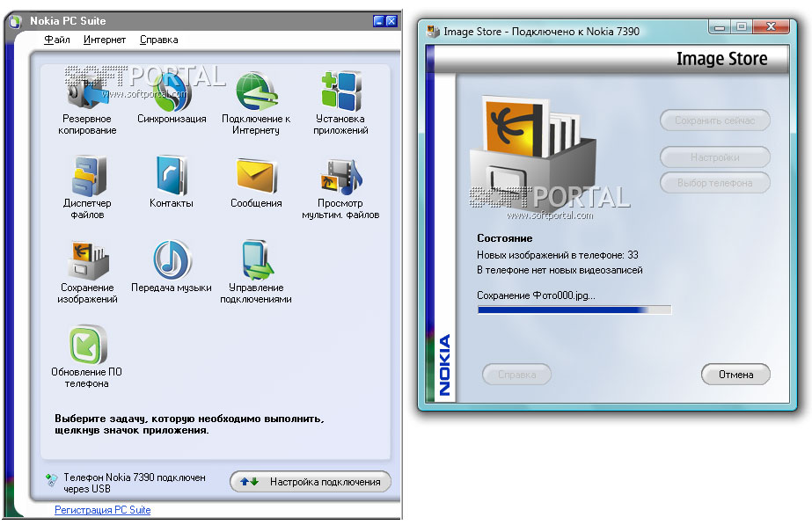
Task: Minimize the Image Store window
Action: (720, 26)
